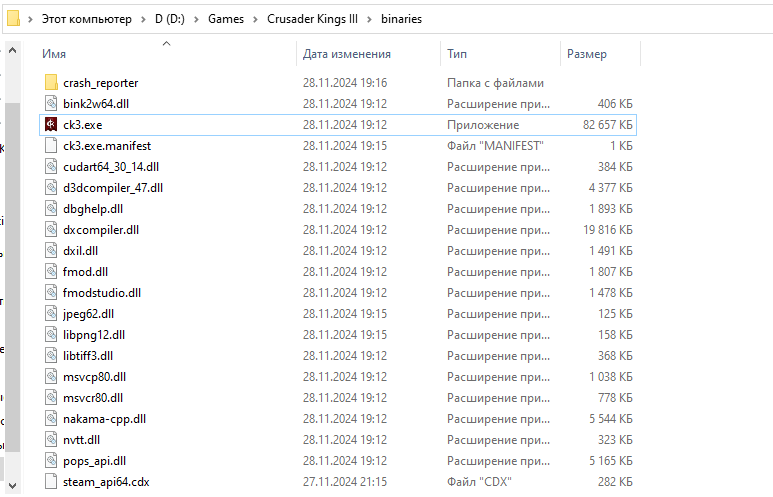Click the msvcp80.dll file icon

[51, 376]
